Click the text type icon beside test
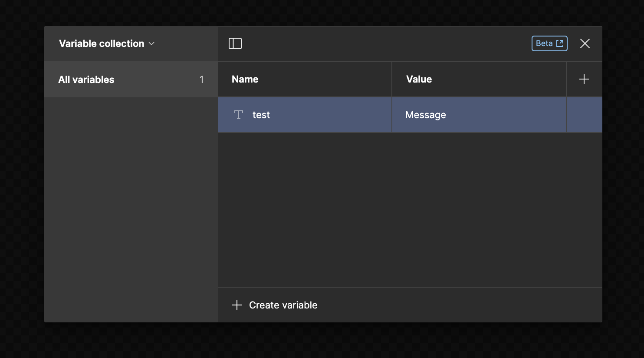Screen dimensions: 644x358 tap(238, 114)
